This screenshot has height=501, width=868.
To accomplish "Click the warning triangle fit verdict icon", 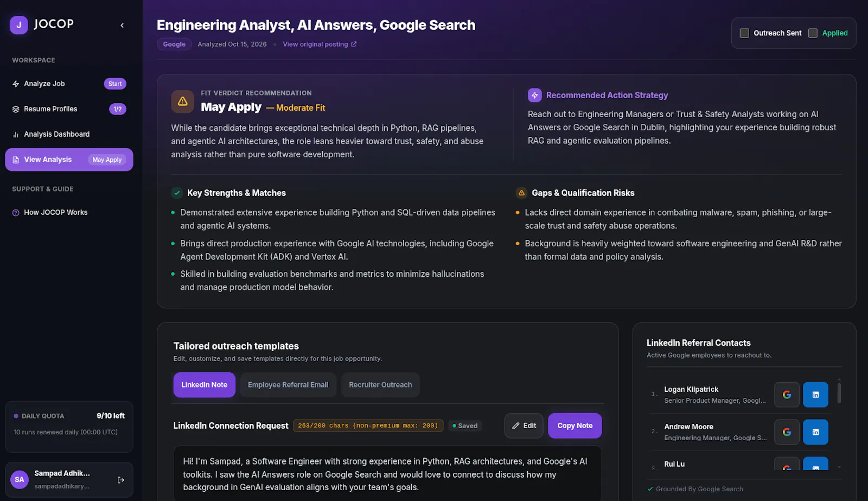I will (x=183, y=102).
